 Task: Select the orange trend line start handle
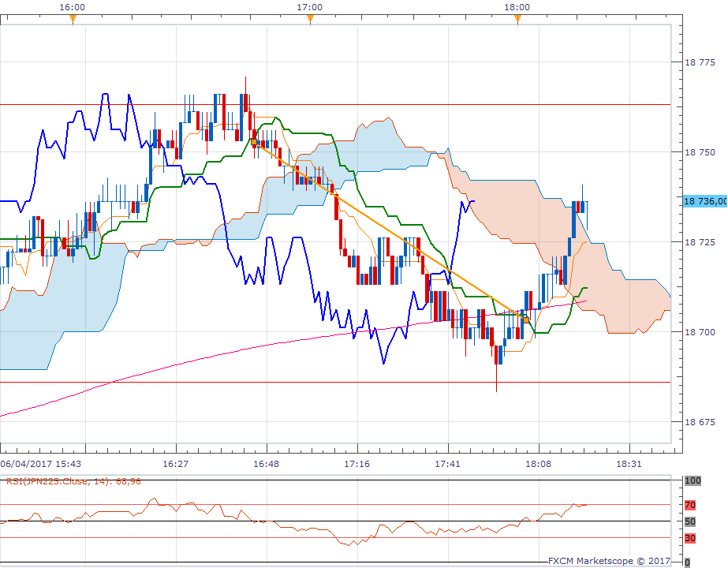254,143
